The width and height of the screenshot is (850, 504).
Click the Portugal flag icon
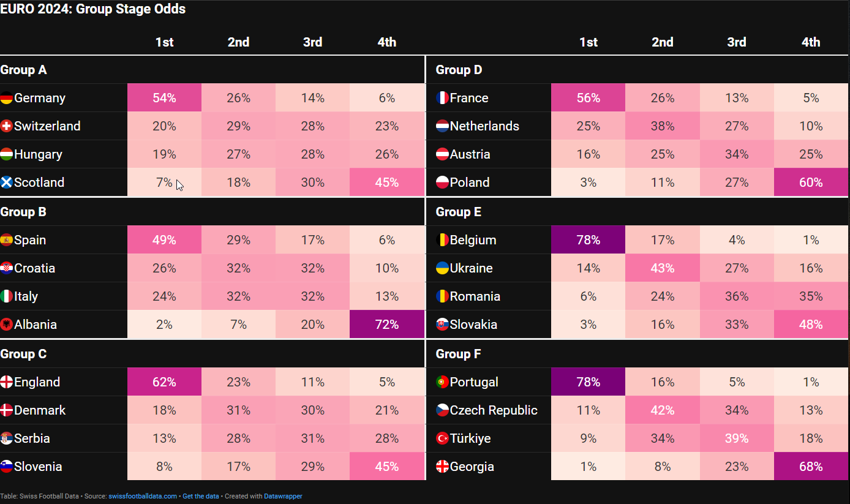click(x=442, y=382)
